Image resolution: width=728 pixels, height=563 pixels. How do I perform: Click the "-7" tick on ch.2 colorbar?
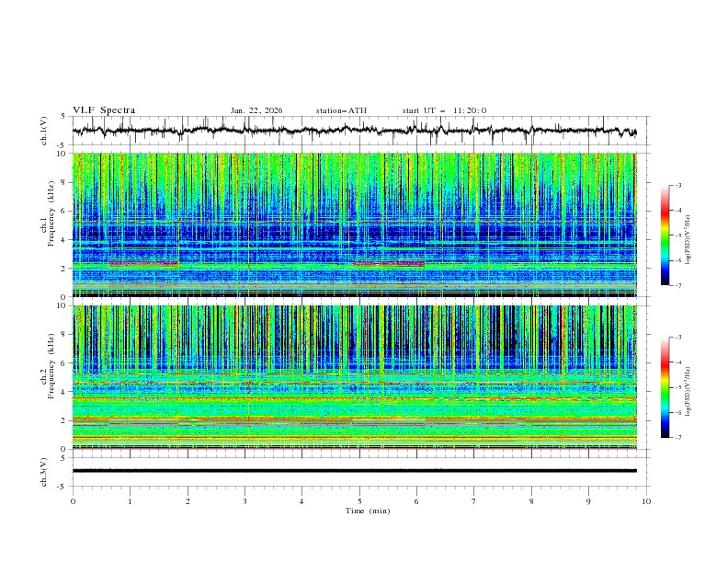678,438
